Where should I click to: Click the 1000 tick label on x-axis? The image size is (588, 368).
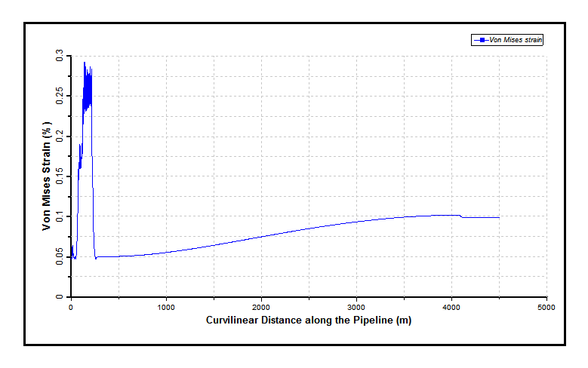coord(166,307)
